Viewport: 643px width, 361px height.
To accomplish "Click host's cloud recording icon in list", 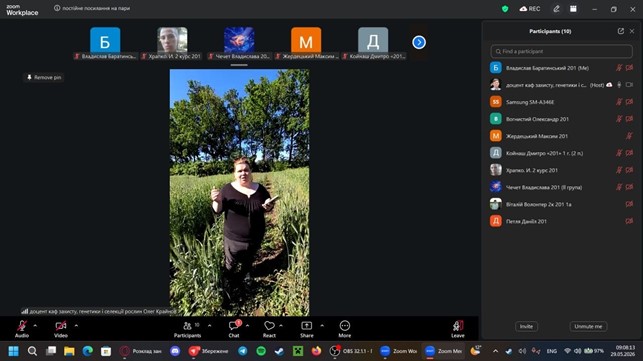I will [609, 85].
